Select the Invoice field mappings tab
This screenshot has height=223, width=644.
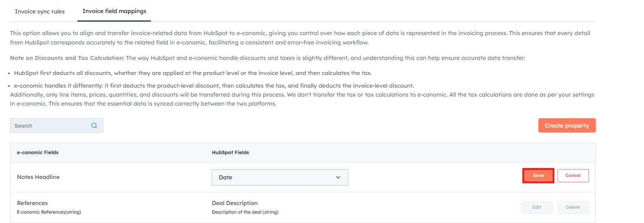114,11
